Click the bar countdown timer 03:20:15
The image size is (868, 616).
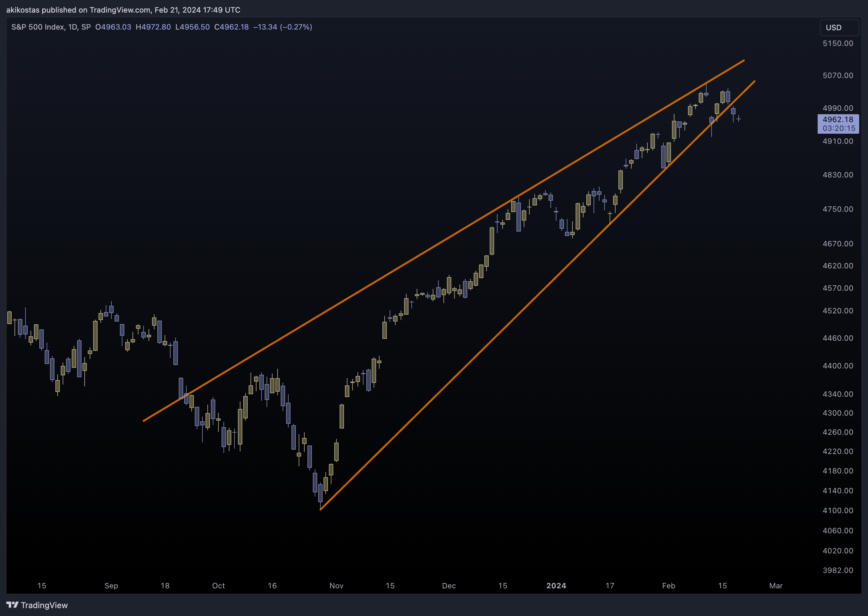point(839,129)
